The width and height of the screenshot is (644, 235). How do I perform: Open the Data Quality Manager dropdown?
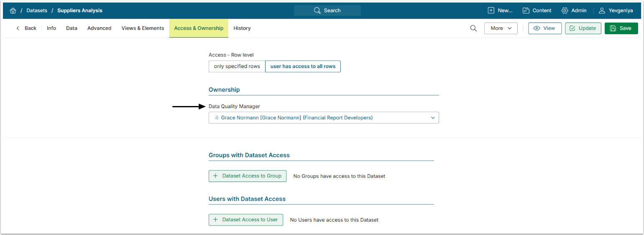[x=324, y=118]
